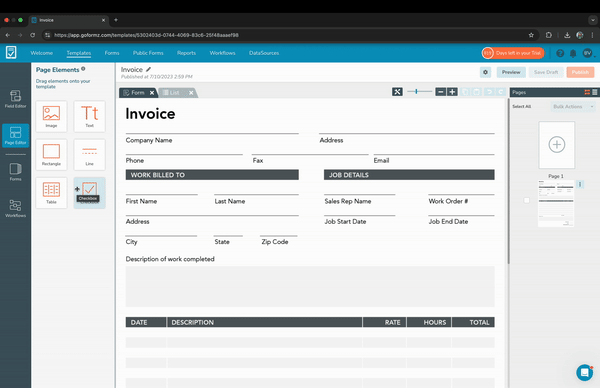Tick the Page 1 thumbnail checkbox
Image resolution: width=600 pixels, height=388 pixels.
[x=527, y=200]
